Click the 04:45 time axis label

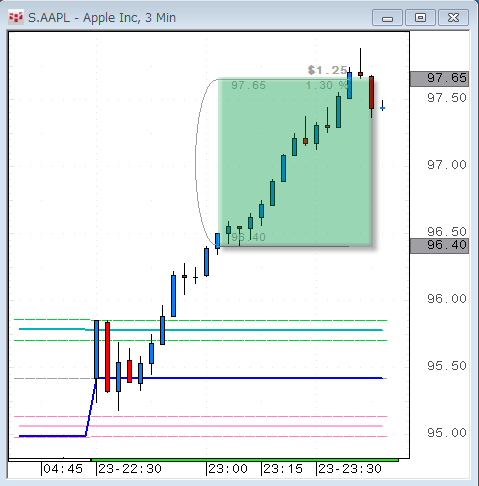point(63,469)
